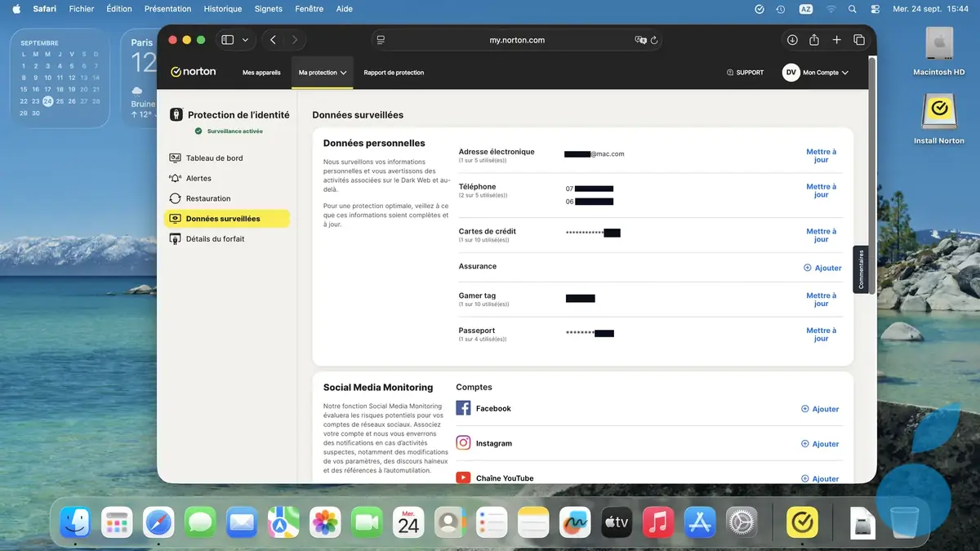Open Norton from the Dock
Image resolution: width=980 pixels, height=551 pixels.
coord(802,522)
